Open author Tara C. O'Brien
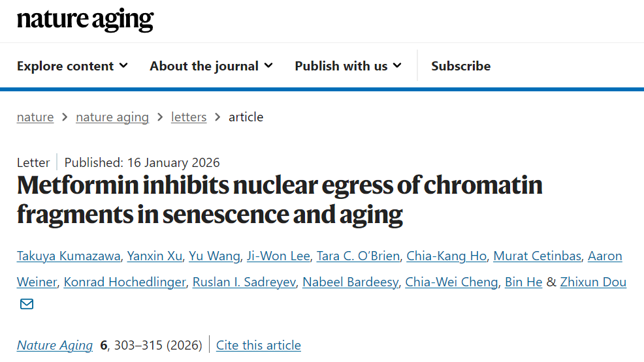Viewport: 644px width, 362px height. tap(358, 256)
